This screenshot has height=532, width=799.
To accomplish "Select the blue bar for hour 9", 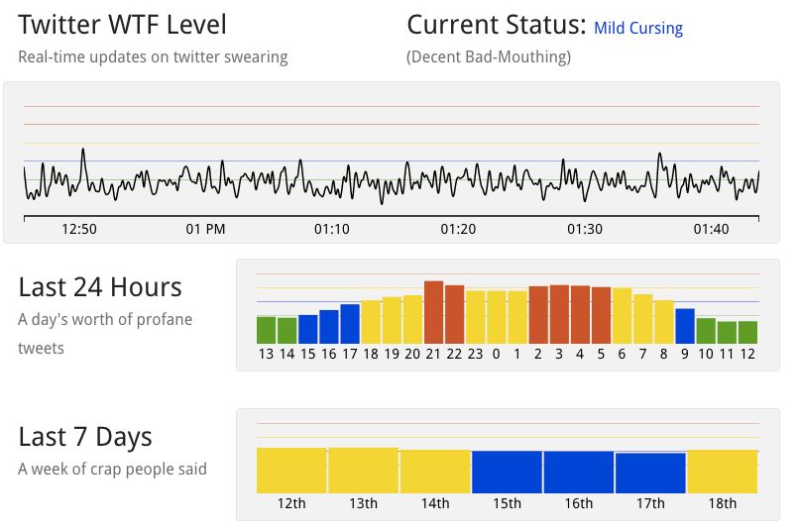I will 684,326.
